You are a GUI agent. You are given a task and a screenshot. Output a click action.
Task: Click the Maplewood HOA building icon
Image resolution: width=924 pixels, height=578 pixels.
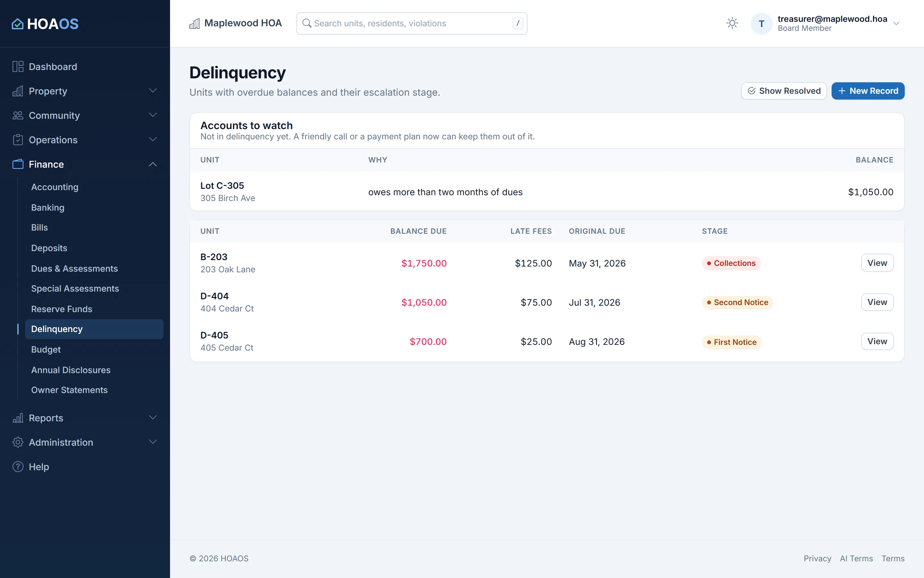click(x=194, y=23)
